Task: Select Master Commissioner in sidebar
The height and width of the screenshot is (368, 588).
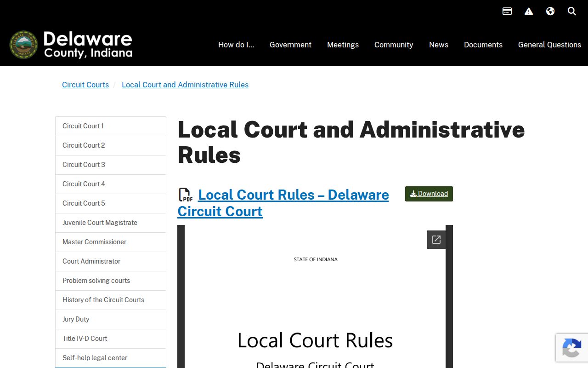Action: coord(111,242)
